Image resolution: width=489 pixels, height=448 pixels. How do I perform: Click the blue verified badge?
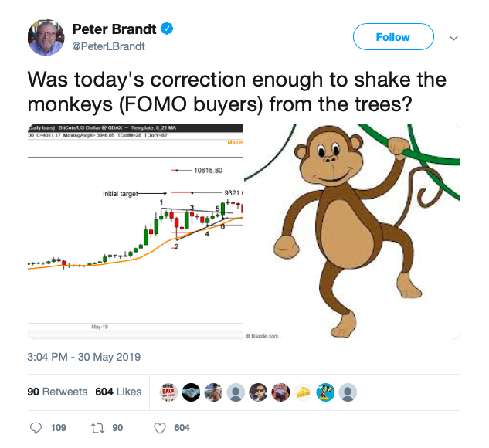coord(167,29)
